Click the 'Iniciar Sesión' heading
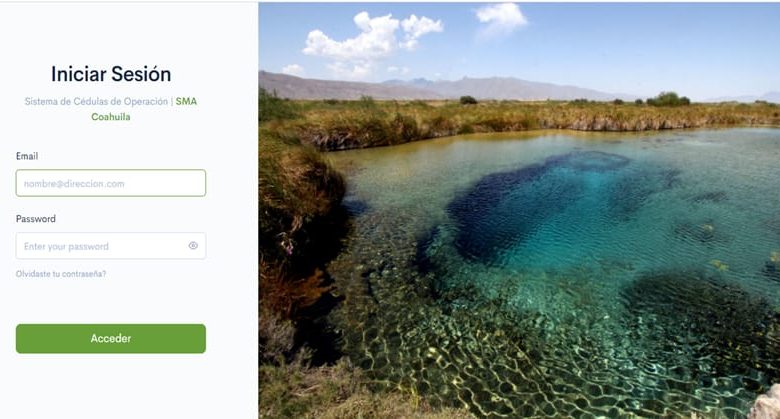The width and height of the screenshot is (780, 419). 111,74
